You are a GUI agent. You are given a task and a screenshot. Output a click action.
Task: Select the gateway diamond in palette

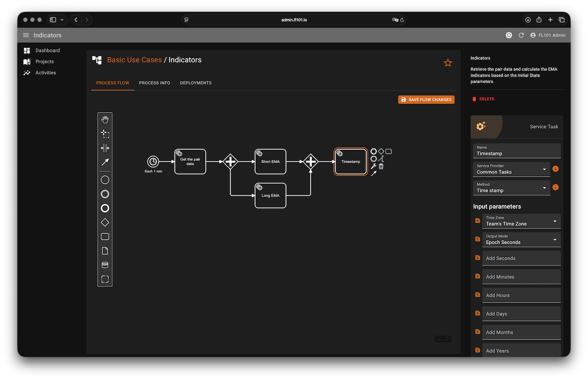tap(105, 223)
